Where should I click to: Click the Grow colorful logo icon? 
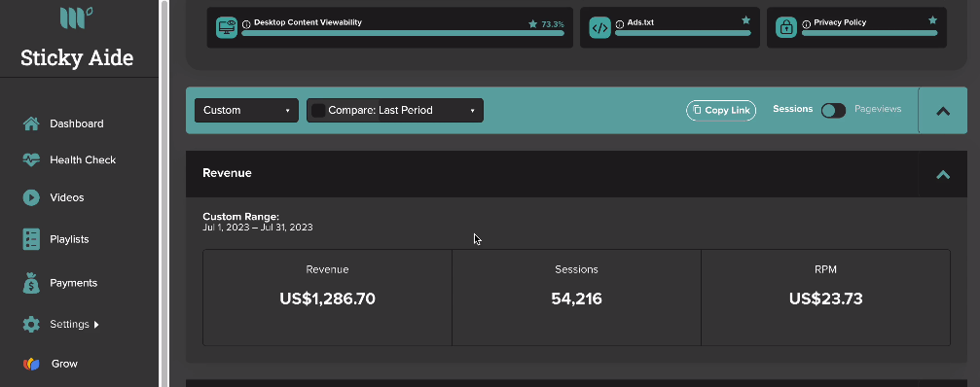tap(31, 364)
